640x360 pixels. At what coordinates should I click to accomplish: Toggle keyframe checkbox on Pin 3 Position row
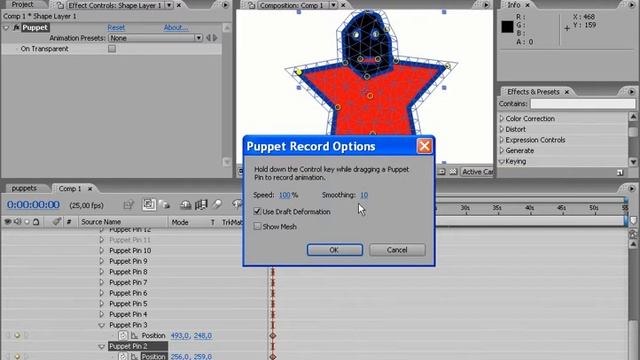17,336
